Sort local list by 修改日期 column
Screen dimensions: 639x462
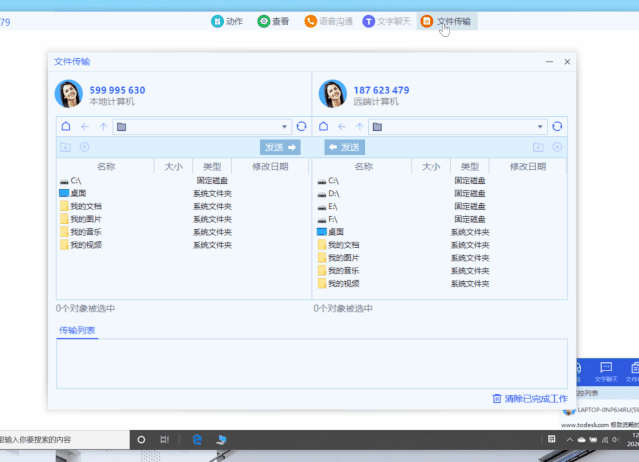[270, 166]
